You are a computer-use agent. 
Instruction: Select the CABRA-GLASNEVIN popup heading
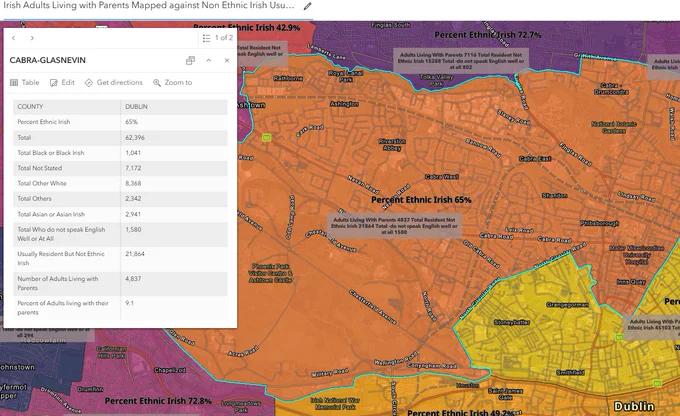(x=48, y=60)
